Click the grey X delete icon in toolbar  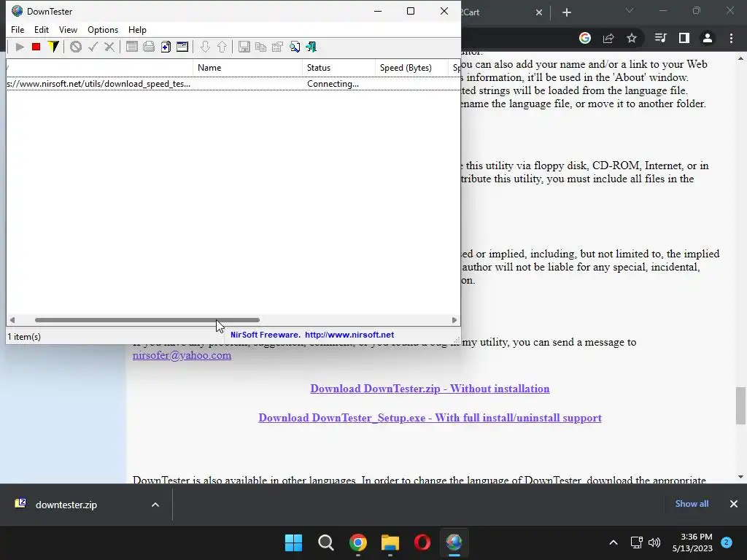pyautogui.click(x=109, y=47)
